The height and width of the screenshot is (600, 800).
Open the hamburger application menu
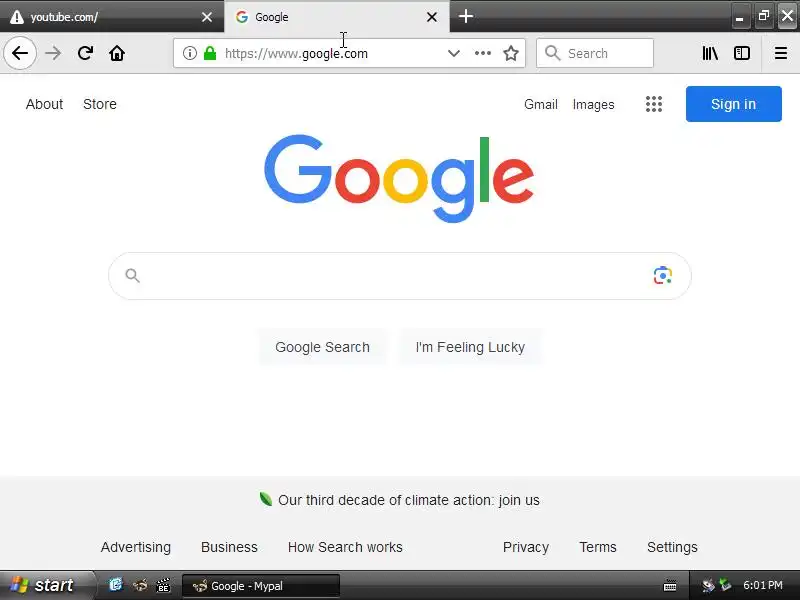pyautogui.click(x=781, y=53)
